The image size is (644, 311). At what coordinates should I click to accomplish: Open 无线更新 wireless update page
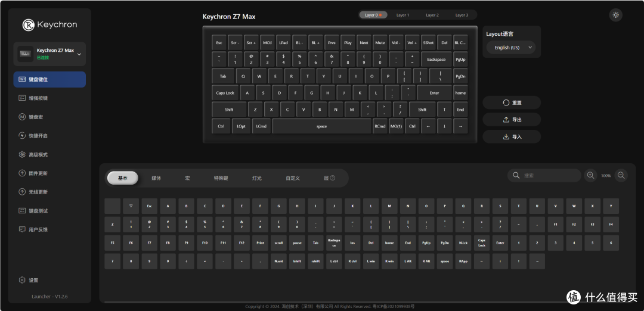(x=49, y=192)
